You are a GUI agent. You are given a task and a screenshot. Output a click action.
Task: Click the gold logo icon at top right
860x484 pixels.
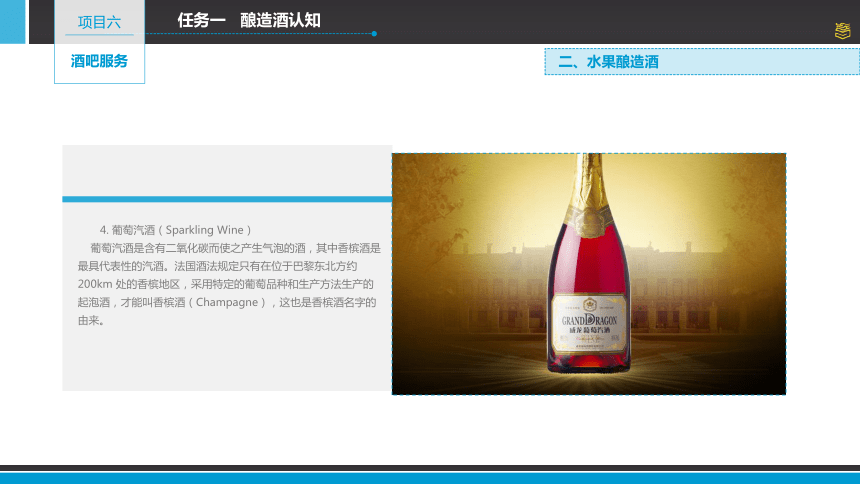point(842,31)
